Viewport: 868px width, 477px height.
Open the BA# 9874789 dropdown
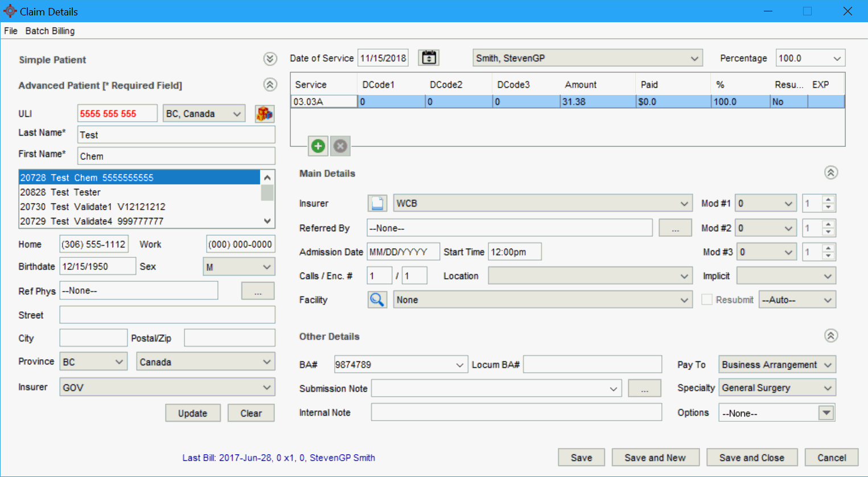click(401, 364)
